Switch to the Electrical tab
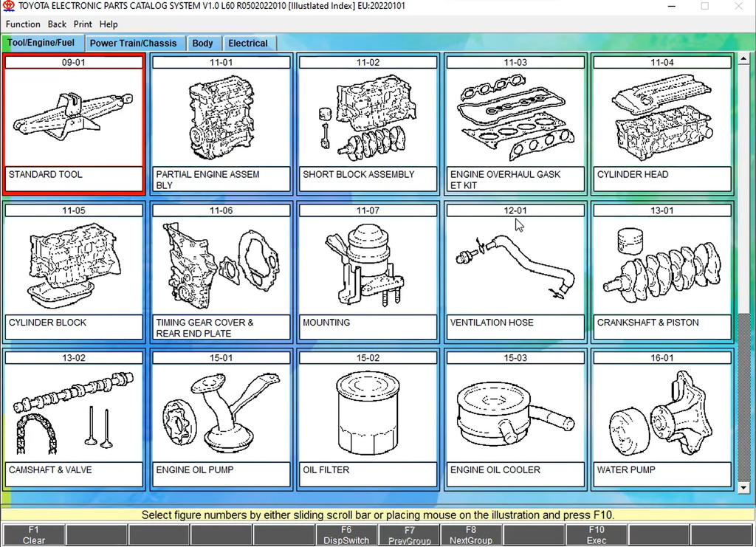Viewport: 756px width, 547px height. [247, 43]
